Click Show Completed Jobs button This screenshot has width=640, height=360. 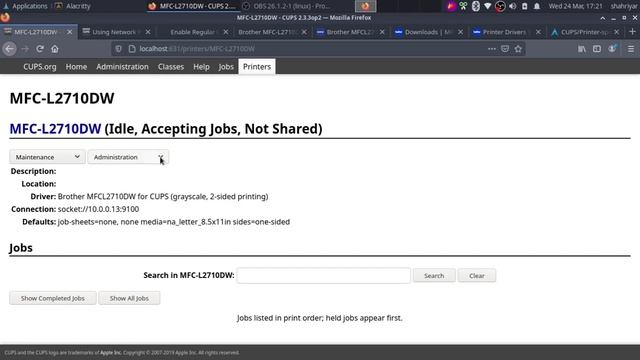pyautogui.click(x=53, y=298)
